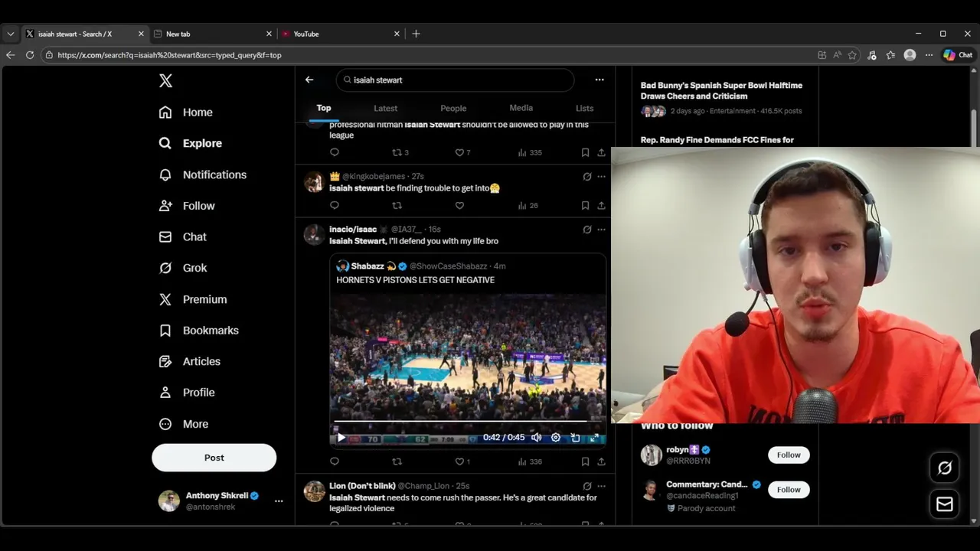The image size is (980, 551).
Task: Switch to the YouTube browser tab
Action: (x=341, y=34)
